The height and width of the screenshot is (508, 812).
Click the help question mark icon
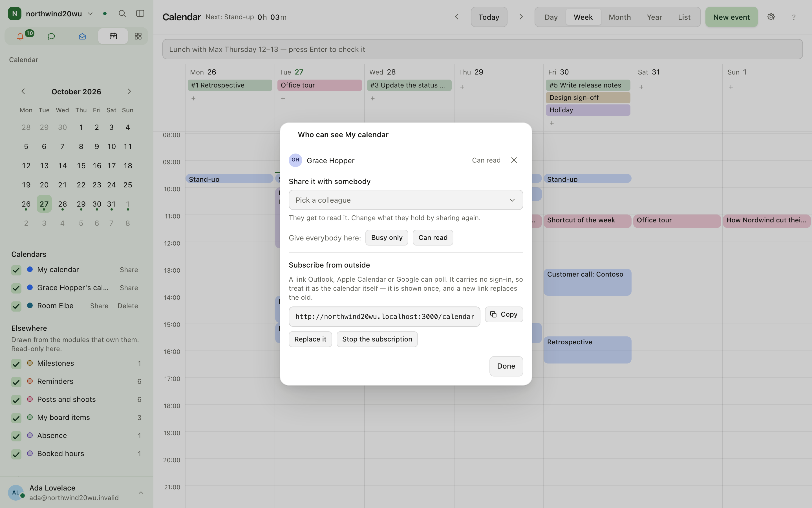(x=794, y=17)
